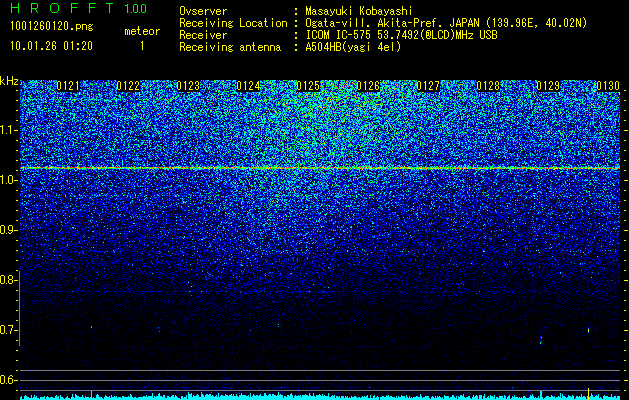Screen dimensions: 629x400
Task: Click the Ovserver field label
Action: point(203,11)
